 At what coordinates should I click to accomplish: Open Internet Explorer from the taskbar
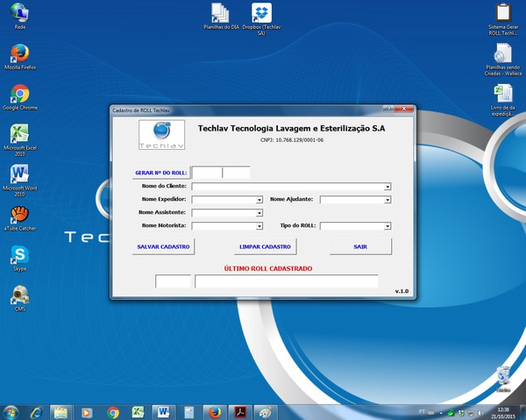(x=36, y=412)
